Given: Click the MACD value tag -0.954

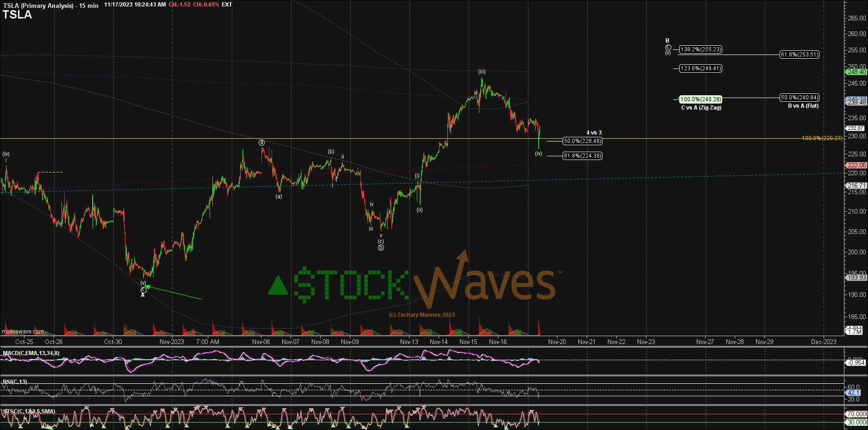Looking at the screenshot, I should click(856, 362).
